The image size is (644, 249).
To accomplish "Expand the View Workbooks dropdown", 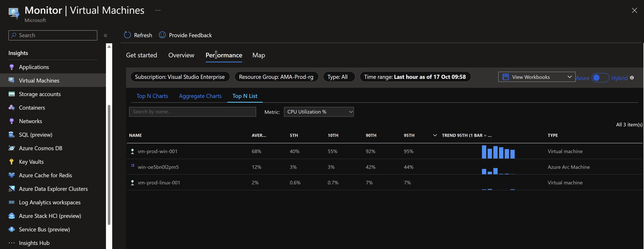I will pyautogui.click(x=537, y=77).
